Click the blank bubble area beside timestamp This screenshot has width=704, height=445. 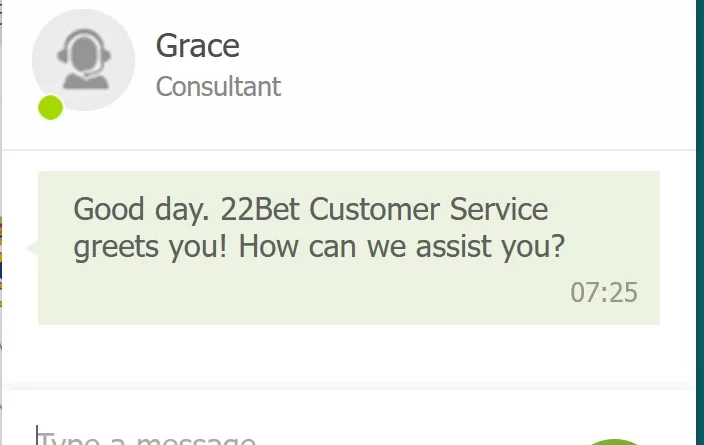click(301, 293)
